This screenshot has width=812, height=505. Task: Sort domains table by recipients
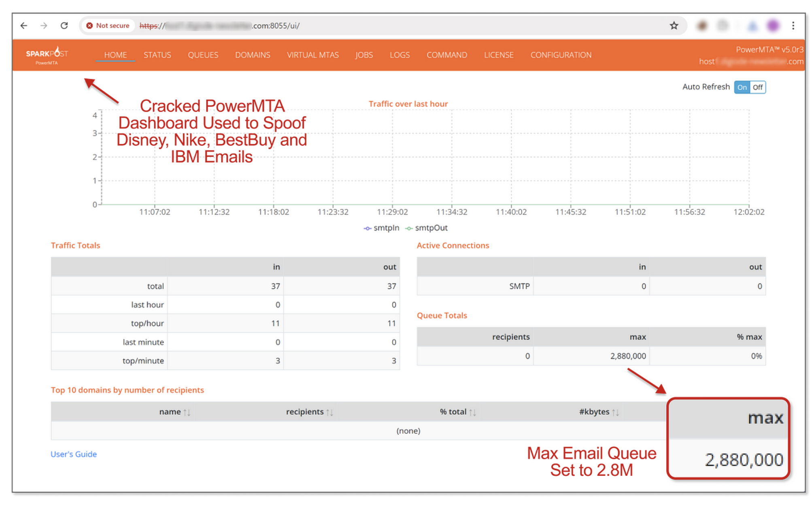tap(310, 412)
